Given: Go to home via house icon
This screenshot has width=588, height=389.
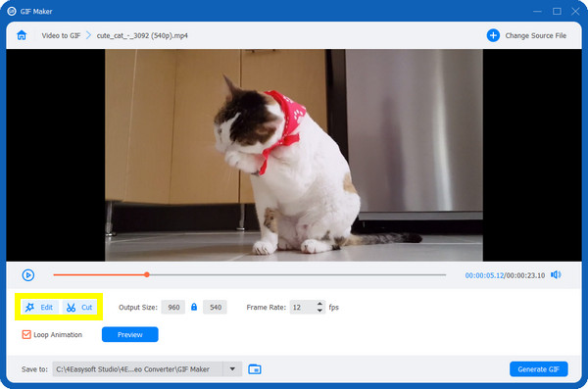Looking at the screenshot, I should tap(22, 35).
